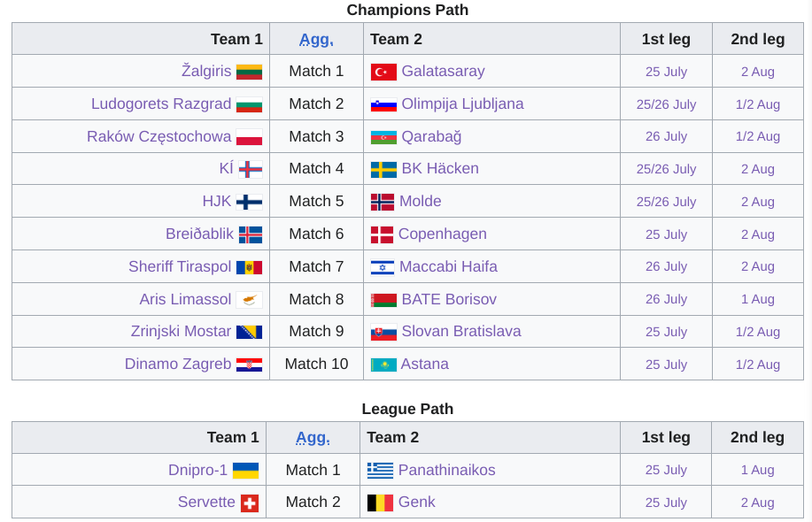Click the Kazakhstan flag beside Astana
This screenshot has width=812, height=522.
click(383, 365)
